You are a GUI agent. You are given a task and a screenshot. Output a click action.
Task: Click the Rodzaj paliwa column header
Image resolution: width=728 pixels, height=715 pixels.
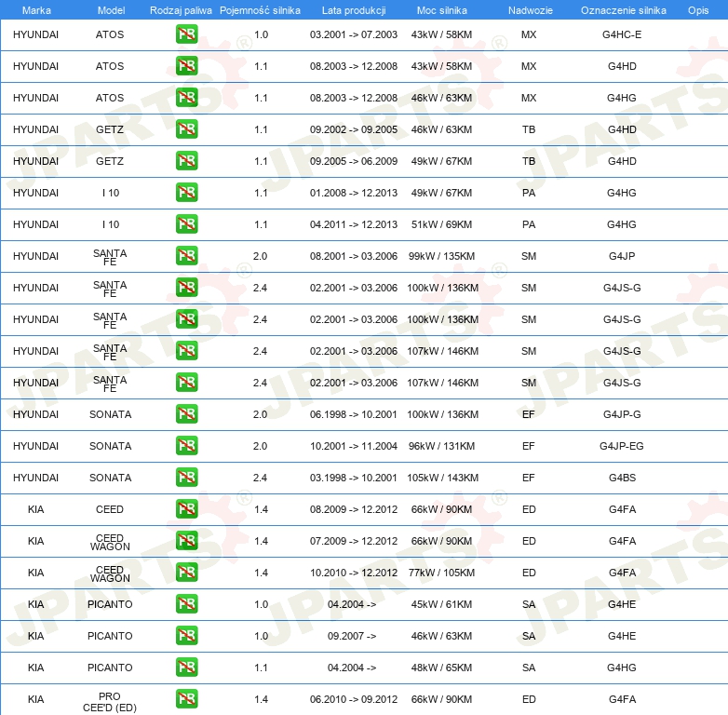click(x=181, y=10)
